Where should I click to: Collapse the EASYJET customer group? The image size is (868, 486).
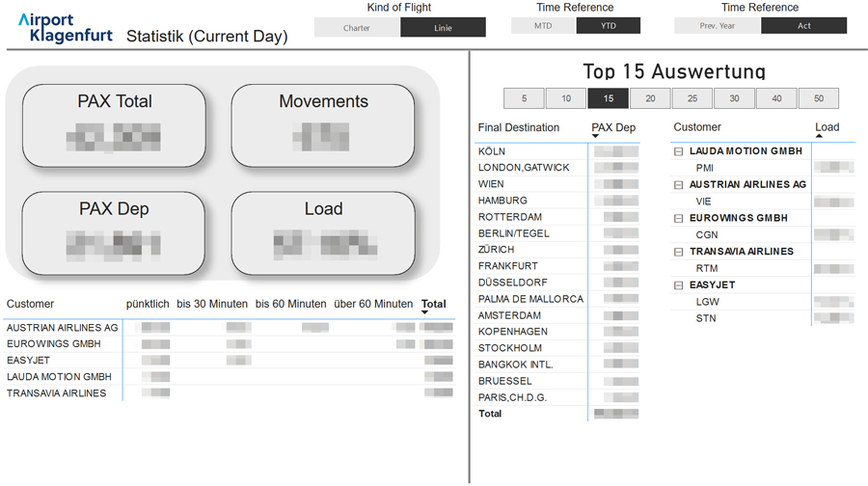tap(679, 285)
